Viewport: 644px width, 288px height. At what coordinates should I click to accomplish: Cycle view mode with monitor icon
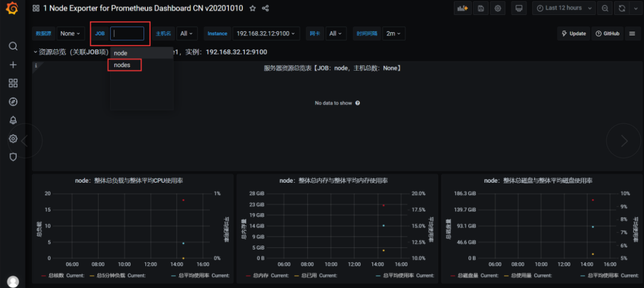pyautogui.click(x=519, y=8)
